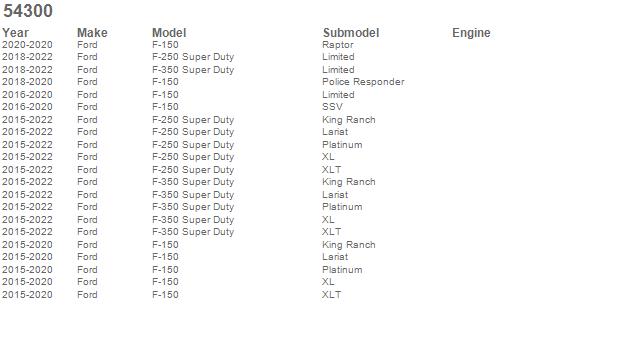628x363 pixels.
Task: Click the Engine column header
Action: click(471, 33)
